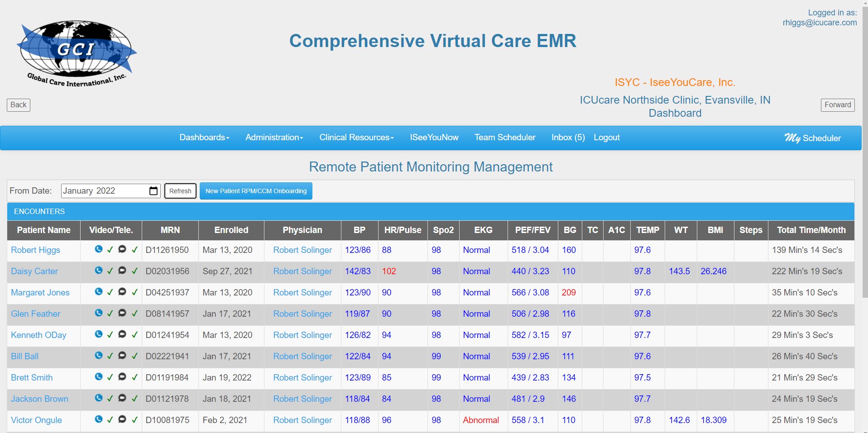Select patient Kenneth ODay

click(38, 335)
